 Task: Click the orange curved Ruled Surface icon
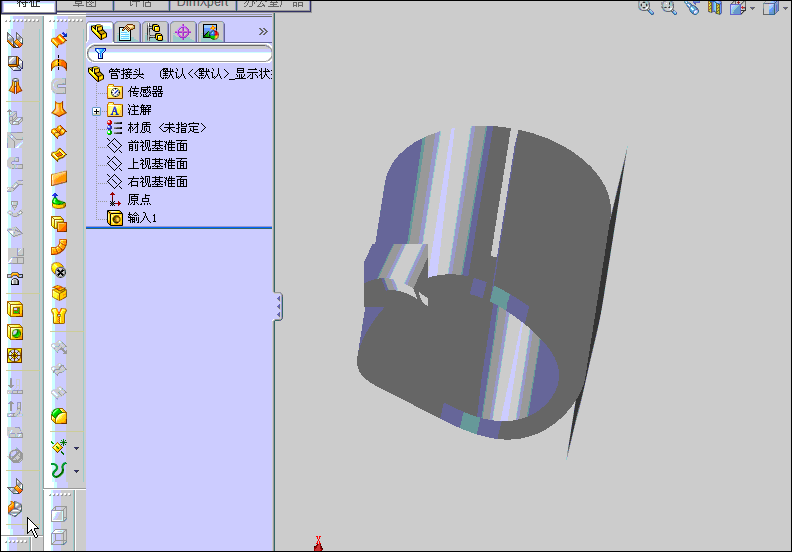pyautogui.click(x=59, y=247)
